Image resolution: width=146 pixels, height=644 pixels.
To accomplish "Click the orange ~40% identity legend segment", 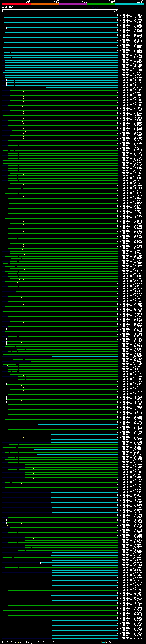I will tap(44, 4).
